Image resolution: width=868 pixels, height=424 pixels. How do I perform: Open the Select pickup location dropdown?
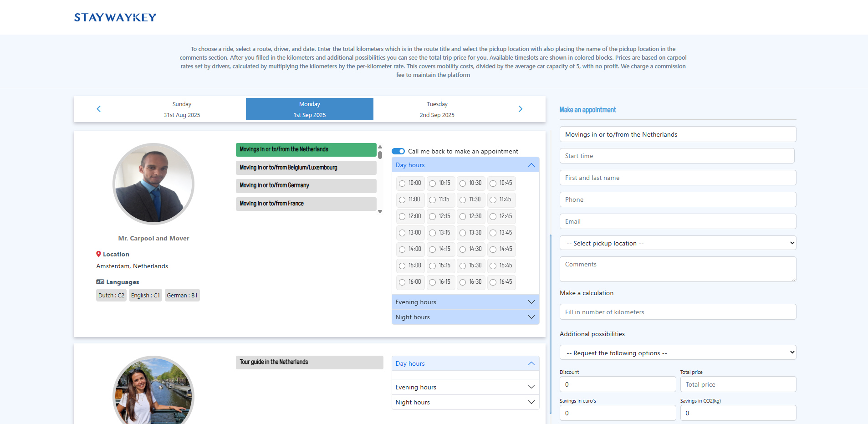[x=678, y=243]
